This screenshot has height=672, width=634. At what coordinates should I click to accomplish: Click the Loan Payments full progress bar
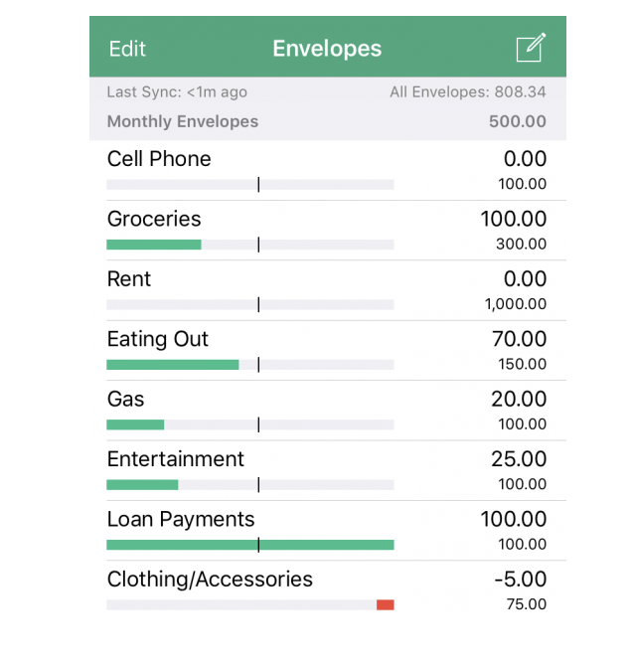click(x=249, y=545)
